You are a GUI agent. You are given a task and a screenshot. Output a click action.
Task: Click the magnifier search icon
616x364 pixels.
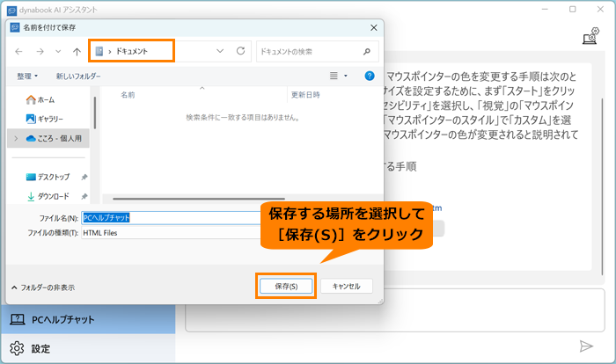367,52
